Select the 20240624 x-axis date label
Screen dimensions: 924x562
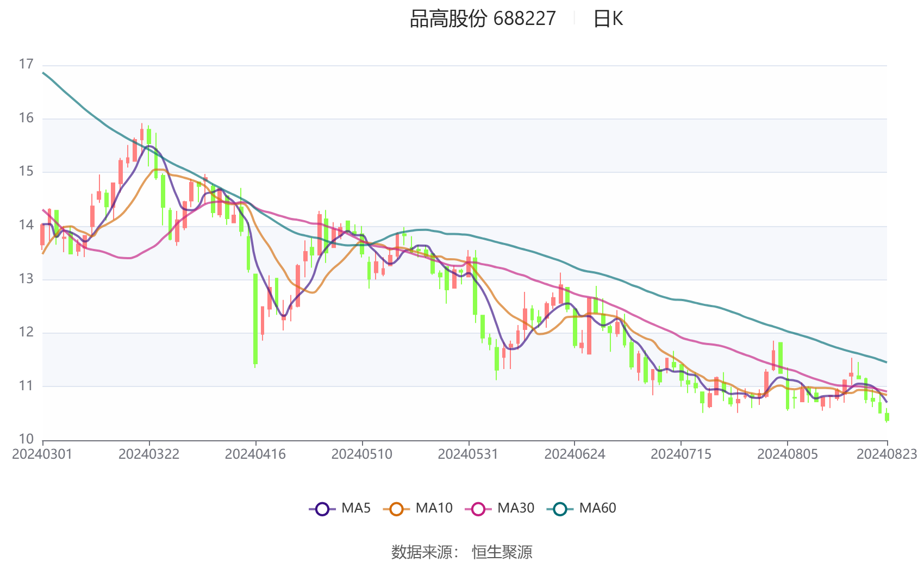point(575,454)
